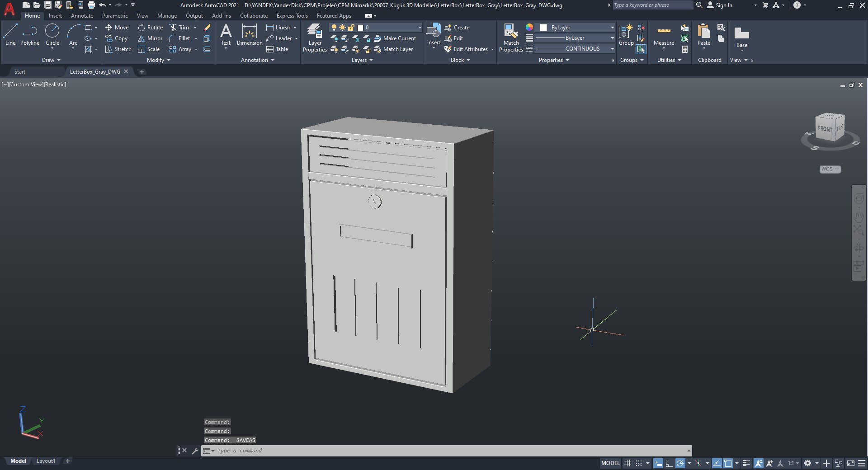Open Layer Properties manager
Viewport: 868px width, 470px height.
tap(315, 38)
